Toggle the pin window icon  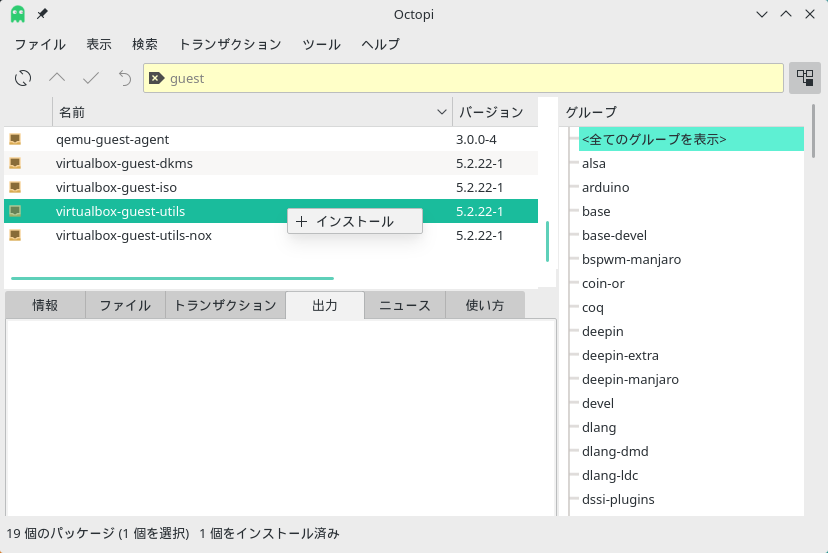pyautogui.click(x=42, y=14)
